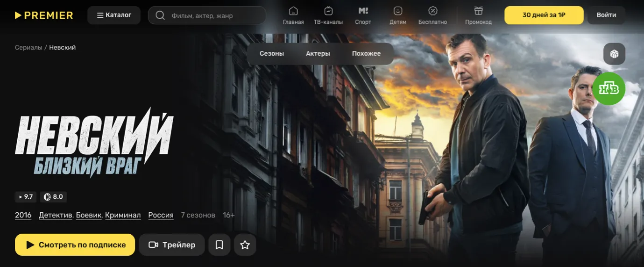Jump to the Актеры tab
644x267 pixels.
(318, 54)
